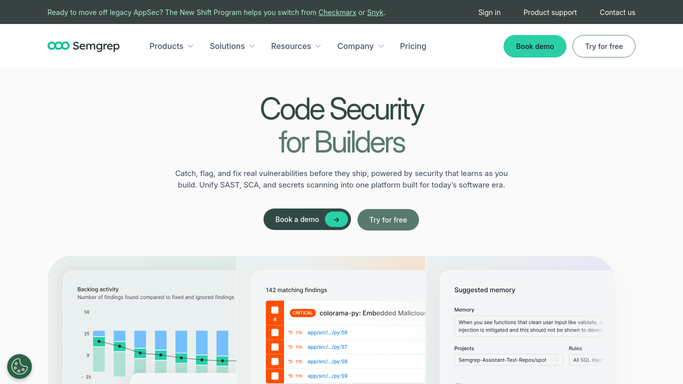Image resolution: width=683 pixels, height=384 pixels.
Task: Open the Solutions navigation menu
Action: tap(232, 46)
